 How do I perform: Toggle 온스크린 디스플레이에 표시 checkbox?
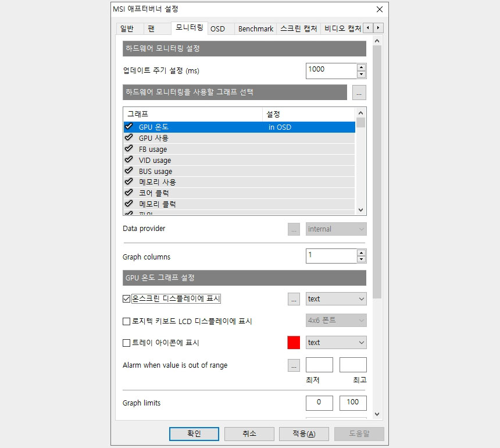coord(126,299)
